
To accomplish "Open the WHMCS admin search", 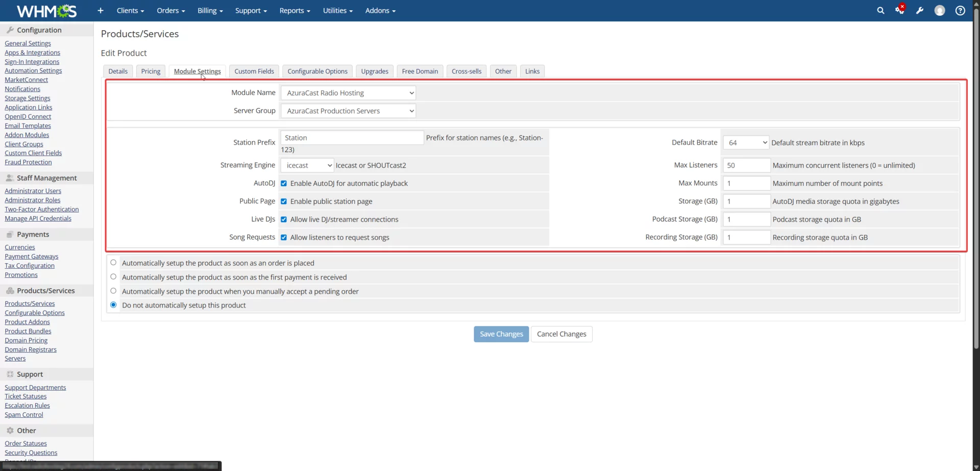I will tap(881, 10).
